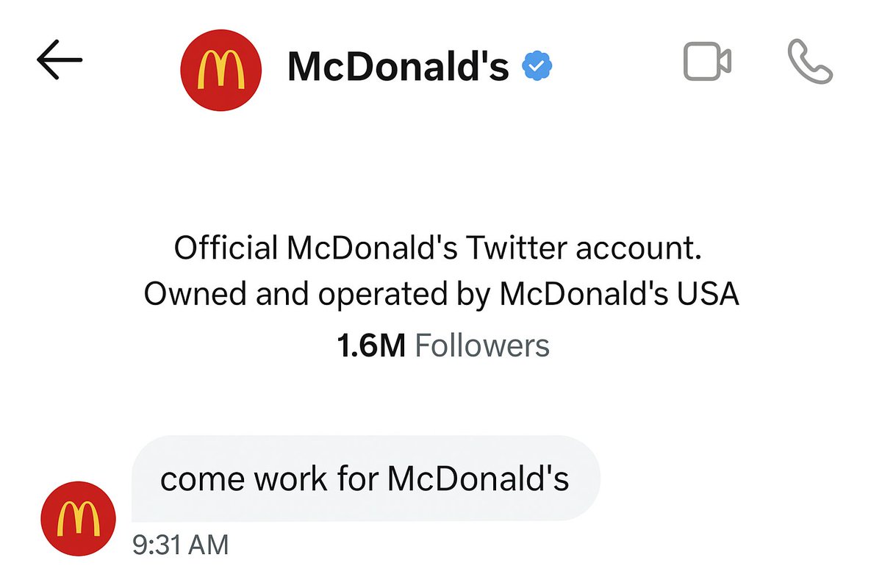Open the McDonald's account name in header
Viewport: 882px width, 588px height.
398,67
